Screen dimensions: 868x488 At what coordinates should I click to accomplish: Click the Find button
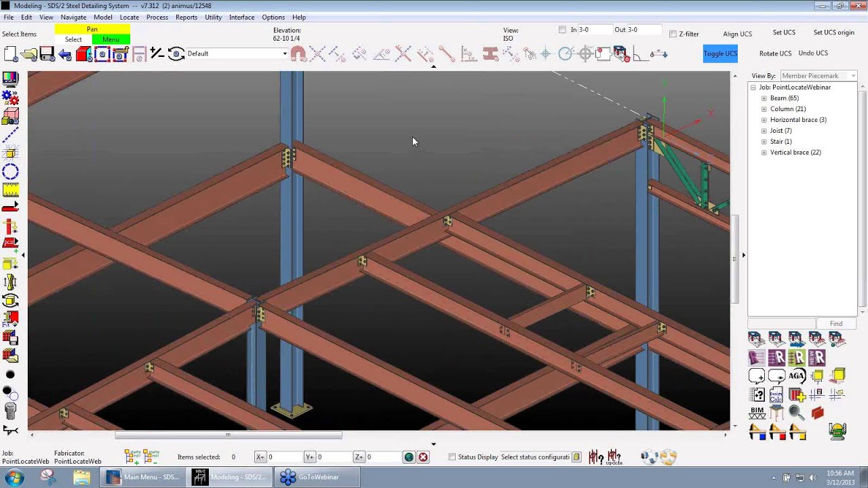(x=836, y=324)
